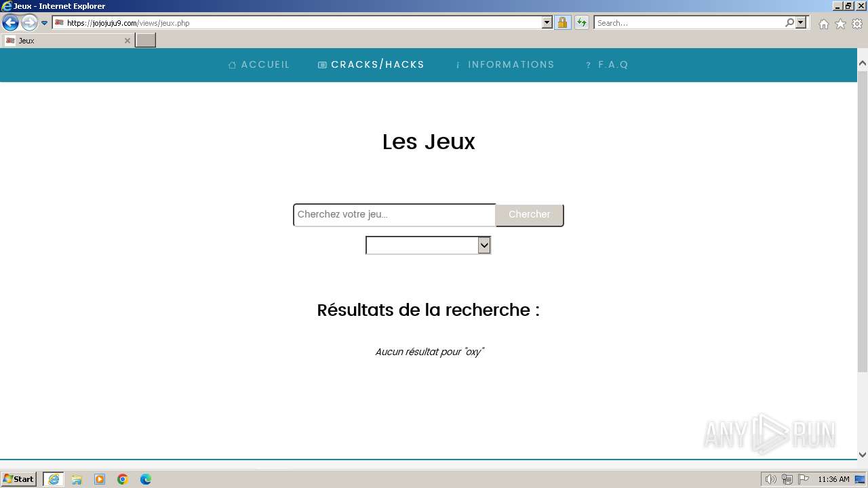Open the Home icon
Image resolution: width=868 pixels, height=488 pixels.
[x=823, y=24]
